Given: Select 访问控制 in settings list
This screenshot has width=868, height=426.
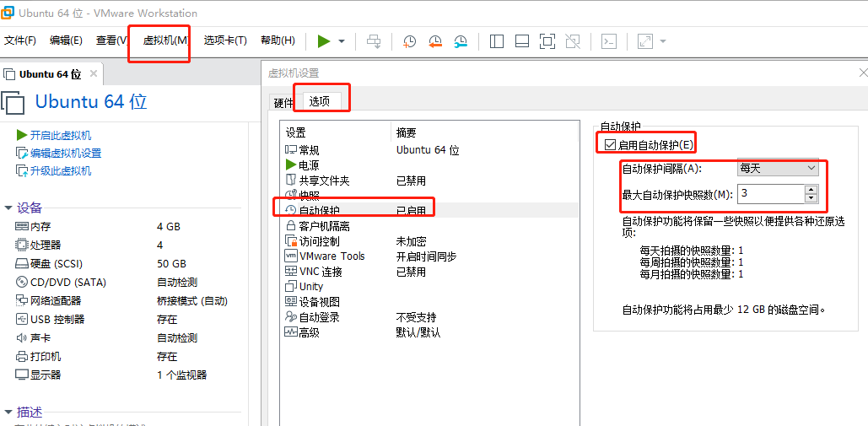Looking at the screenshot, I should coord(430,241).
